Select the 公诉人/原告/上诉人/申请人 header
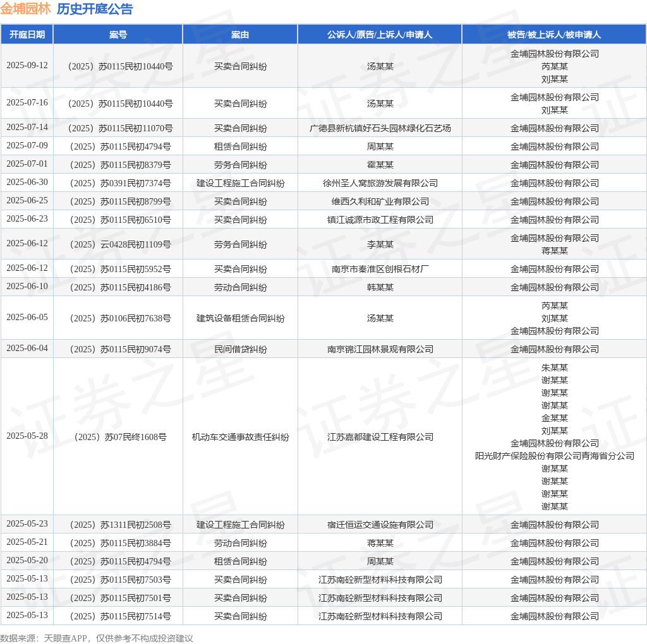The height and width of the screenshot is (644, 647). tap(380, 35)
